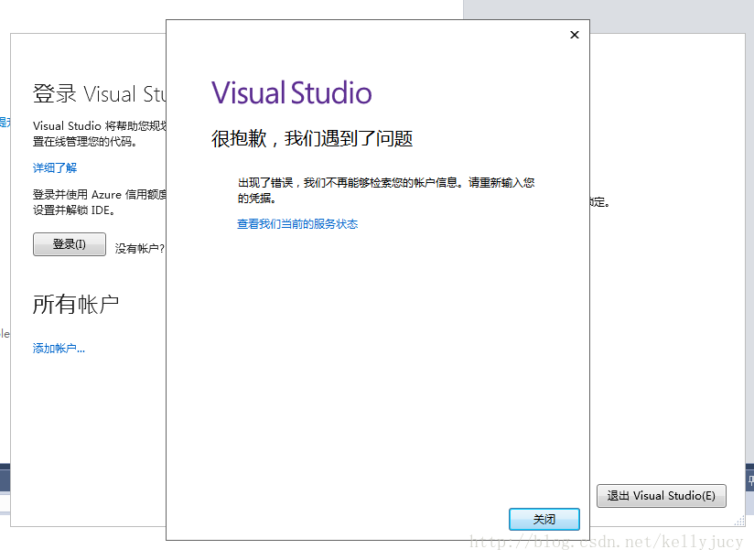Viewport: 754px width, 560px height.
Task: Click the 没有帐户? text
Action: (x=140, y=249)
